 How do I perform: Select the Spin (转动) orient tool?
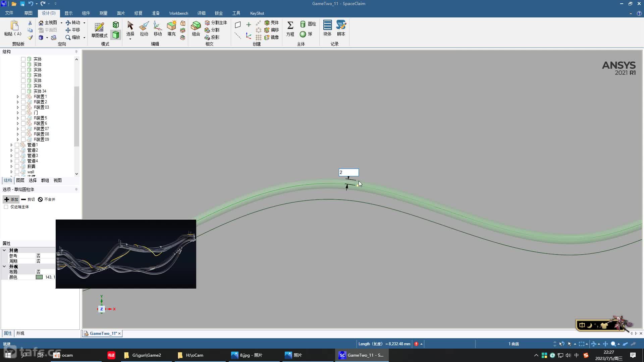tap(73, 22)
